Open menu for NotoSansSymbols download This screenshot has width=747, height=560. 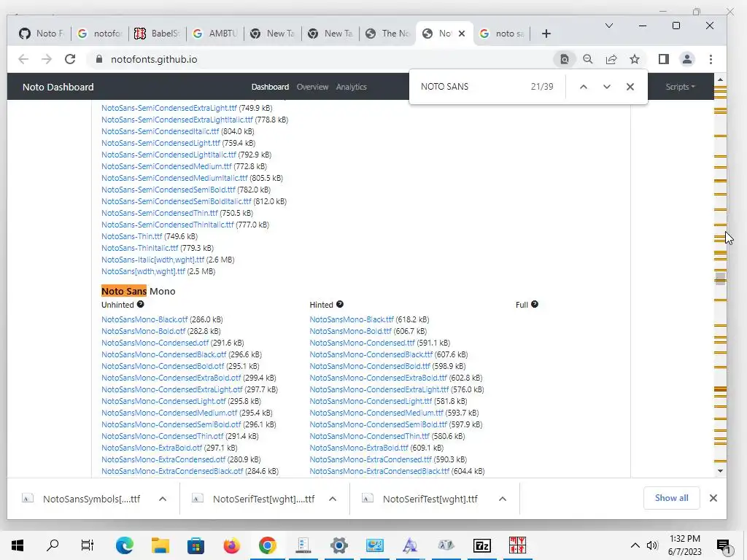click(x=163, y=499)
